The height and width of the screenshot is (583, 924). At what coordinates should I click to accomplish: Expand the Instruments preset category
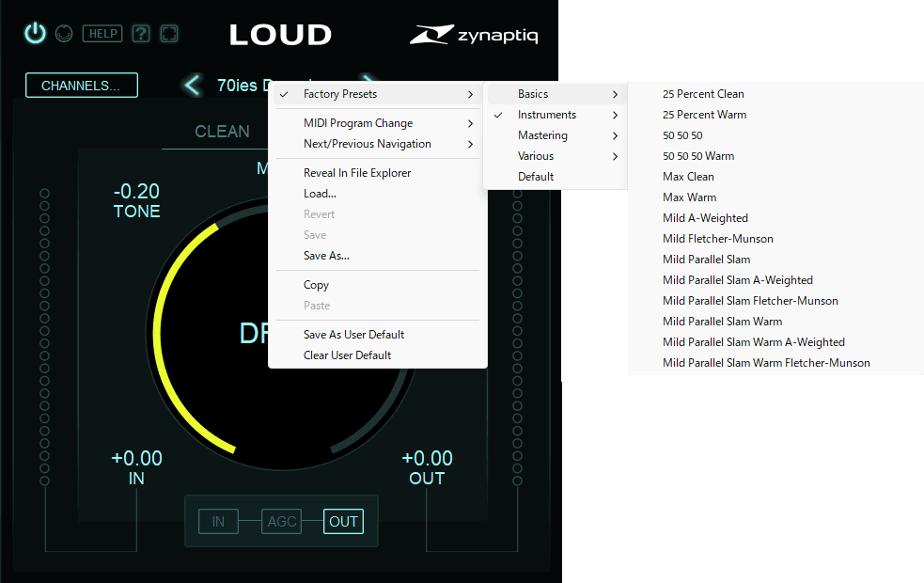pyautogui.click(x=556, y=115)
